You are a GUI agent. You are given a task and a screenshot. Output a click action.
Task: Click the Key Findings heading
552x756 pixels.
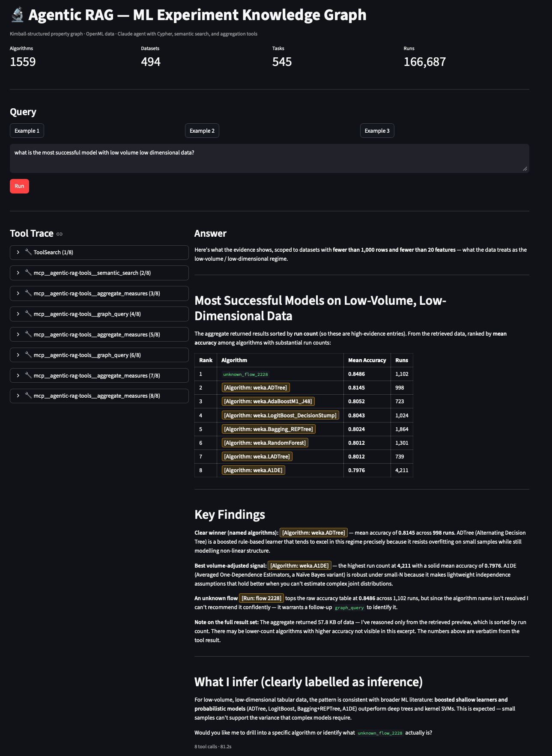tap(230, 514)
